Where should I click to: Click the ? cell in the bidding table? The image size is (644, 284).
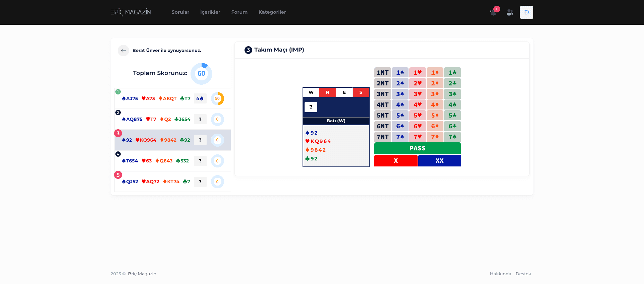(x=311, y=107)
